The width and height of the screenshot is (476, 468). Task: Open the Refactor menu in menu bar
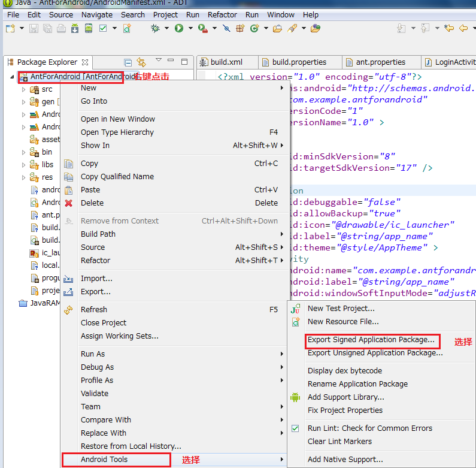pos(222,14)
